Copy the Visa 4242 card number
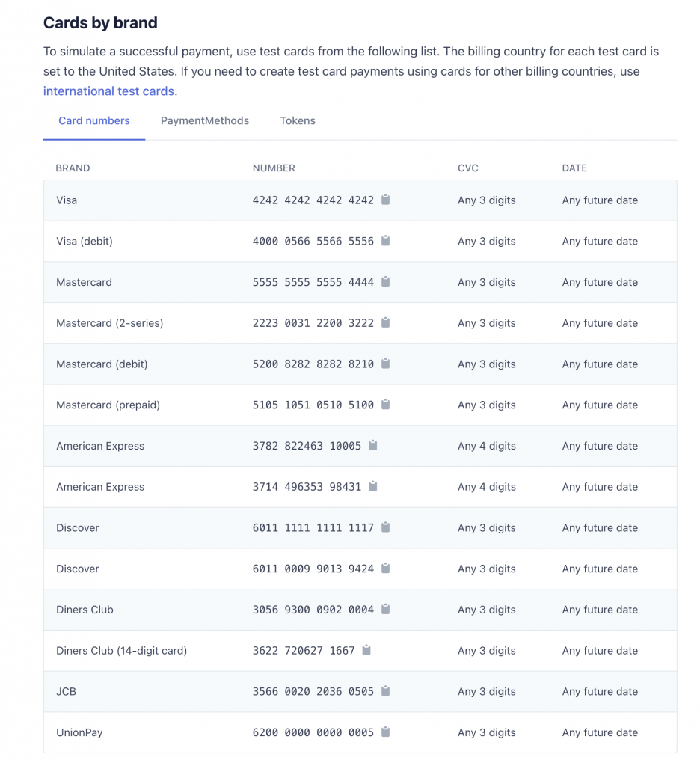Image resolution: width=700 pixels, height=766 pixels. coord(385,199)
